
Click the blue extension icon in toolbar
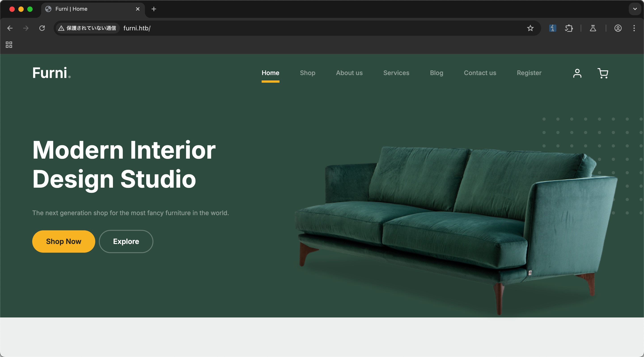pos(553,28)
